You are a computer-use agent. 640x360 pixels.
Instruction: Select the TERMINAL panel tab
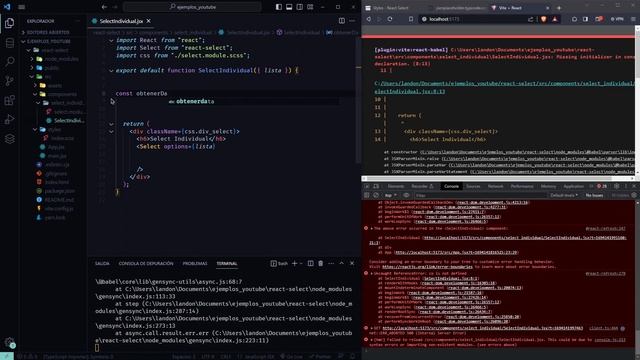coord(227,264)
